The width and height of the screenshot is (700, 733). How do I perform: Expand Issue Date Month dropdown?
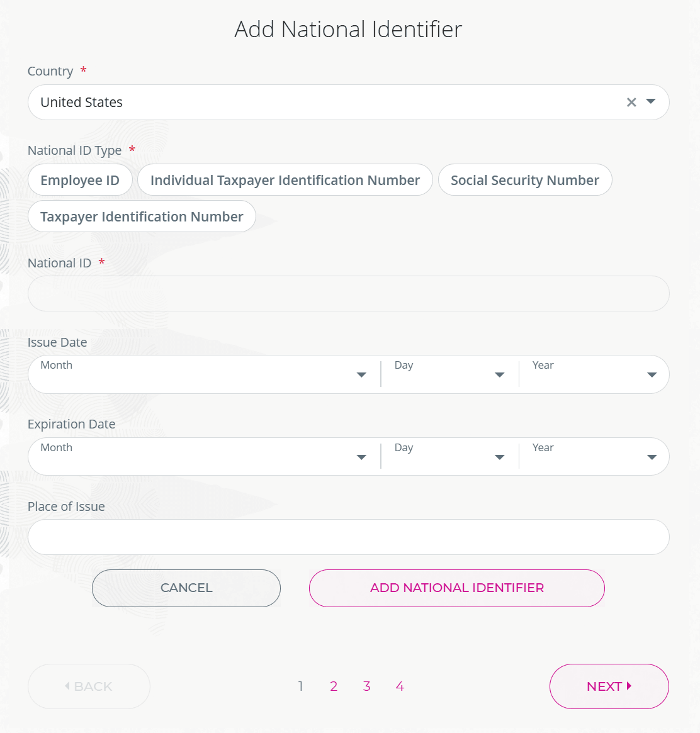361,375
